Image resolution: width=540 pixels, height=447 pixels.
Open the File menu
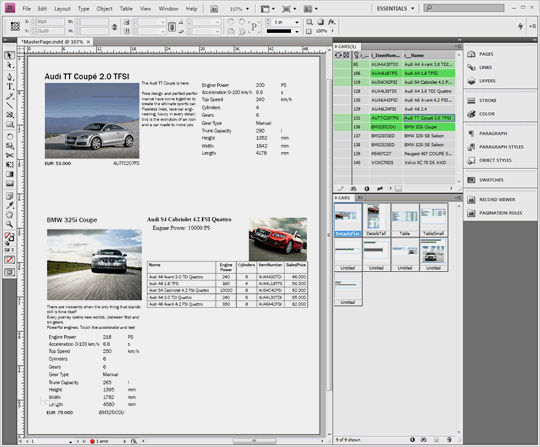pyautogui.click(x=27, y=9)
